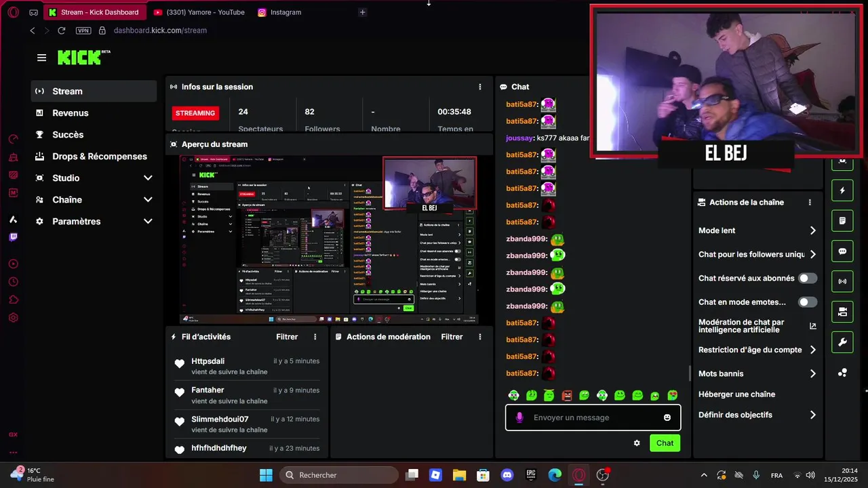
Task: Open Windows Start menu
Action: click(x=266, y=475)
